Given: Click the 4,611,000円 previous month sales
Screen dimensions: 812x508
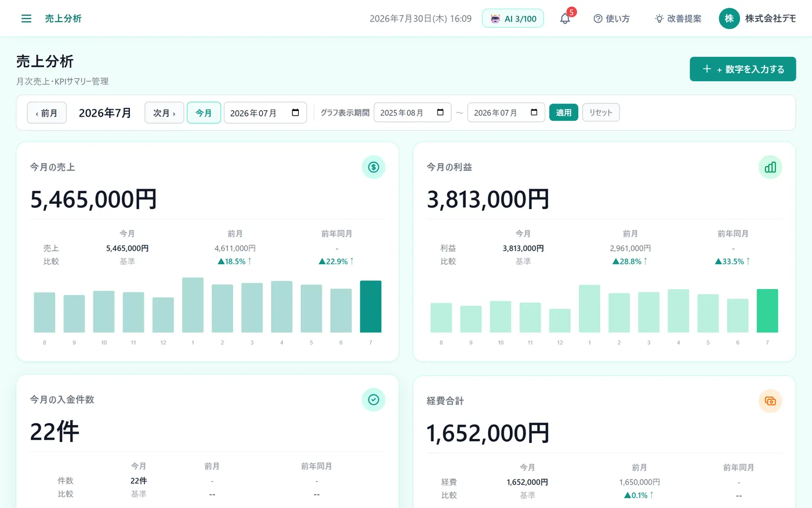Looking at the screenshot, I should click(235, 248).
